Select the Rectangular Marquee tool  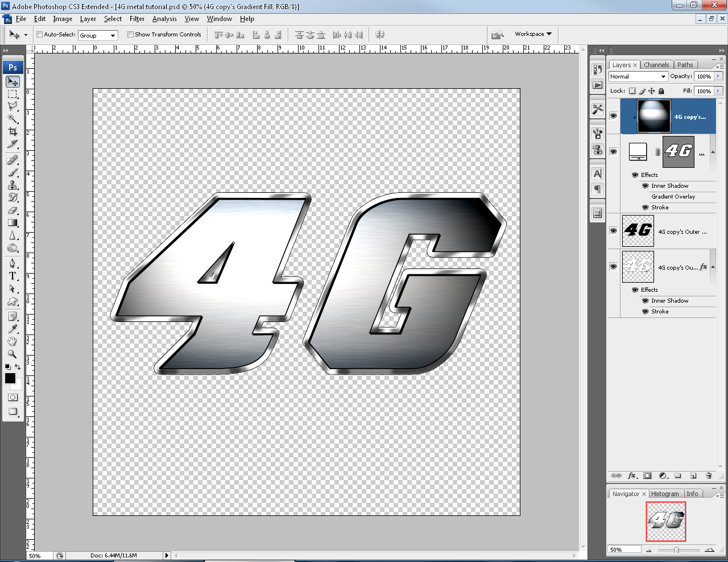point(13,94)
